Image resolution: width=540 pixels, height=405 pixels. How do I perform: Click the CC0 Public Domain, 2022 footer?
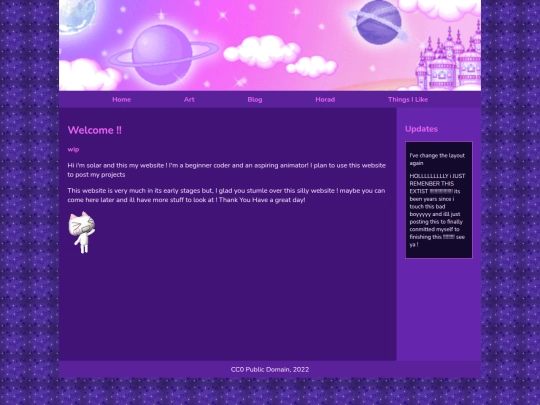point(270,370)
